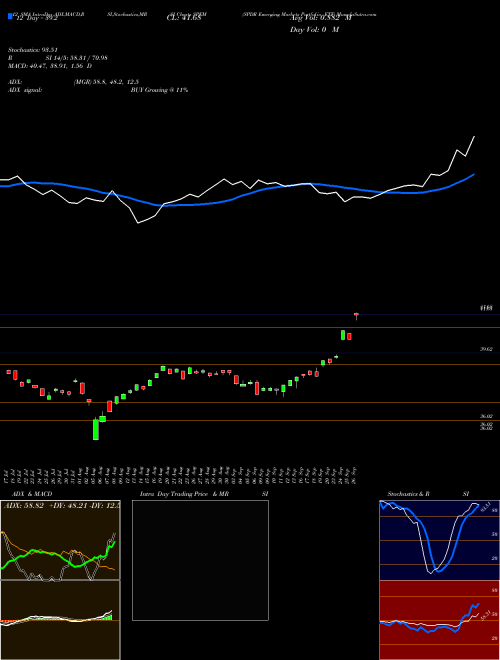500x660 pixels.
Task: Click the 'Intra Day Trading Price & MR' heading
Action: [x=184, y=494]
